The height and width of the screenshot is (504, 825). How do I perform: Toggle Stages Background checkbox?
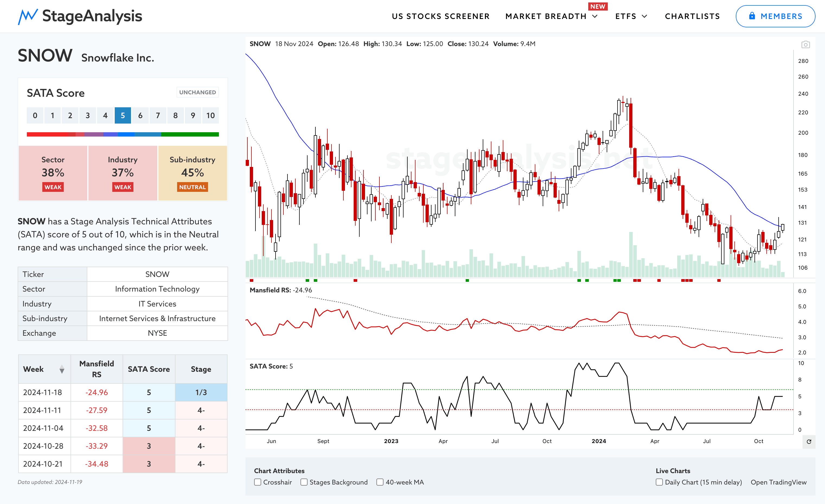point(304,482)
